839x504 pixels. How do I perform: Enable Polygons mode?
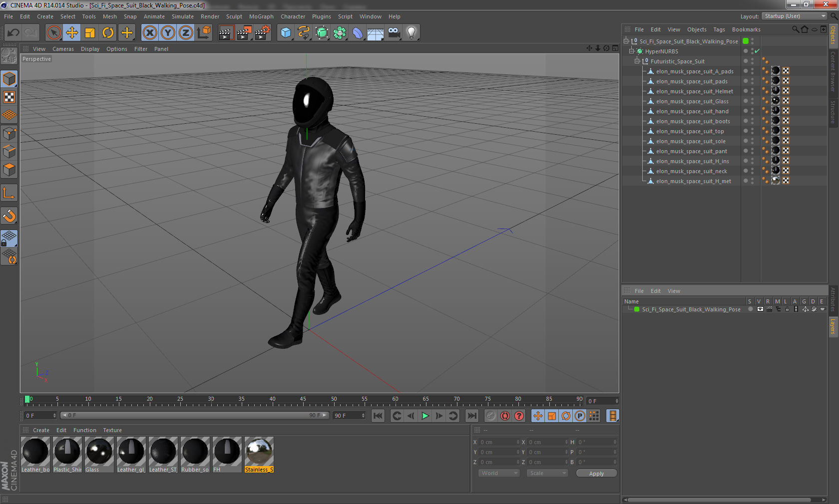[9, 170]
